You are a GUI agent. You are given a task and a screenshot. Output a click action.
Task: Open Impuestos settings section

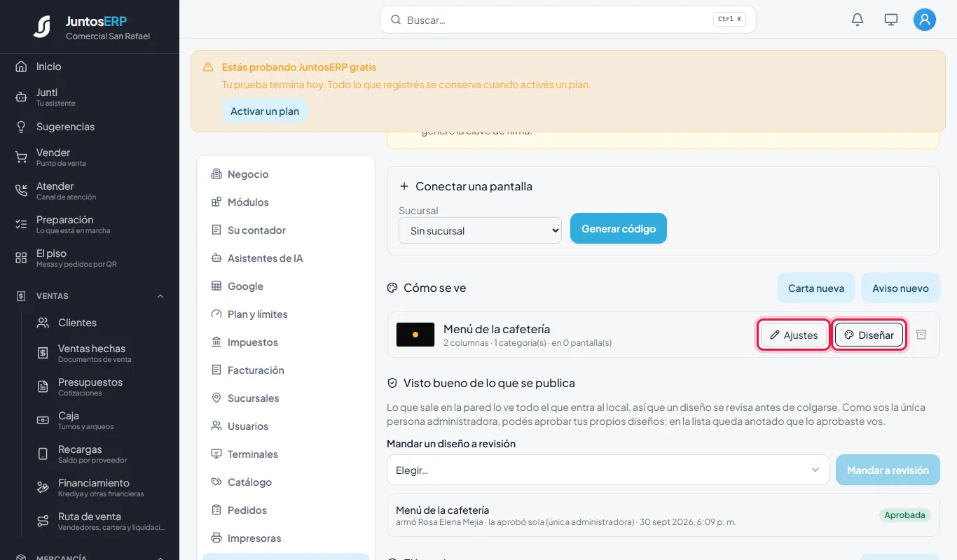[286, 342]
